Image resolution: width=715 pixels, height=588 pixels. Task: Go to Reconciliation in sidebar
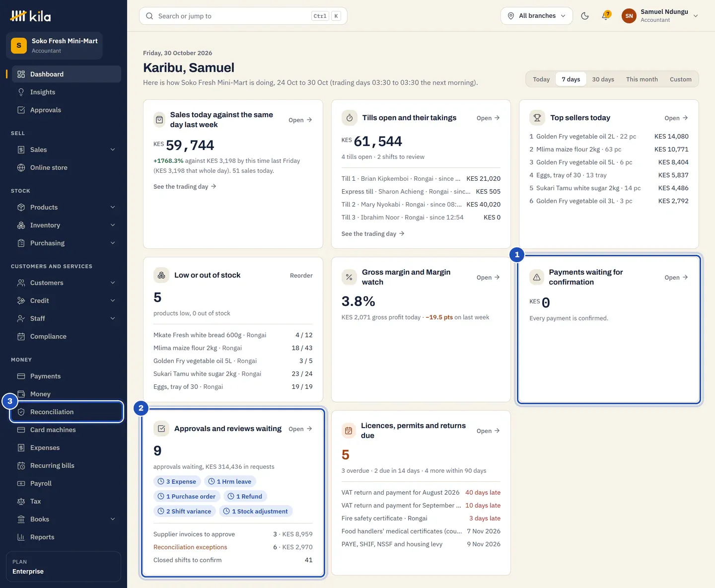(67, 412)
